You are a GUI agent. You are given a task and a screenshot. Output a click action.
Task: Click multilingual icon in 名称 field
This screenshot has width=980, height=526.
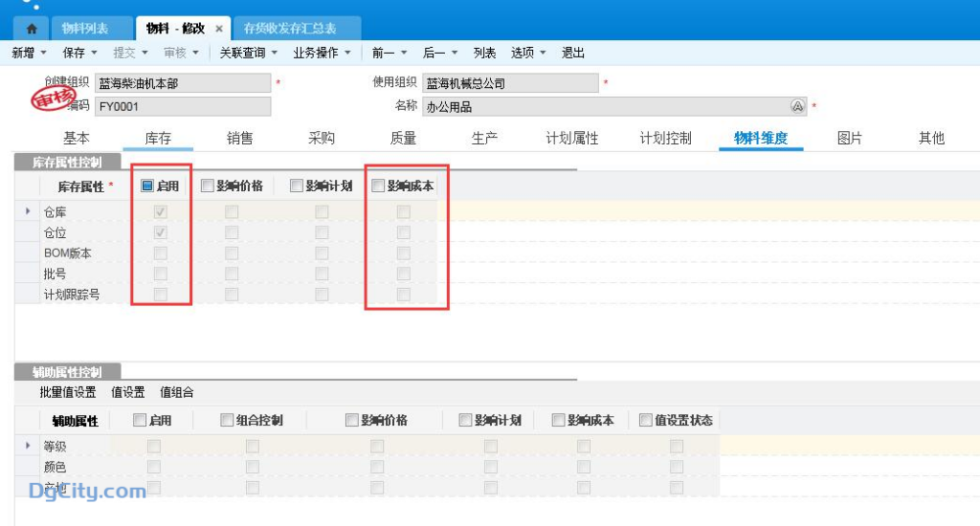tap(797, 106)
